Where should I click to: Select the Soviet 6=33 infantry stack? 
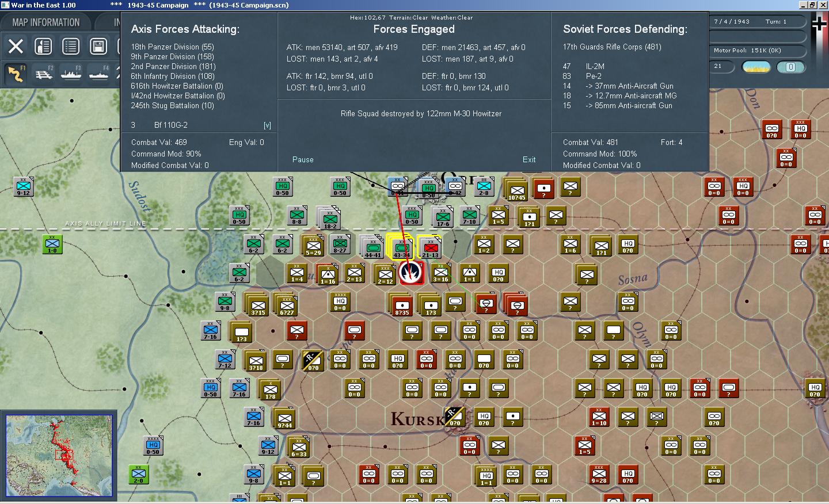[x=299, y=447]
